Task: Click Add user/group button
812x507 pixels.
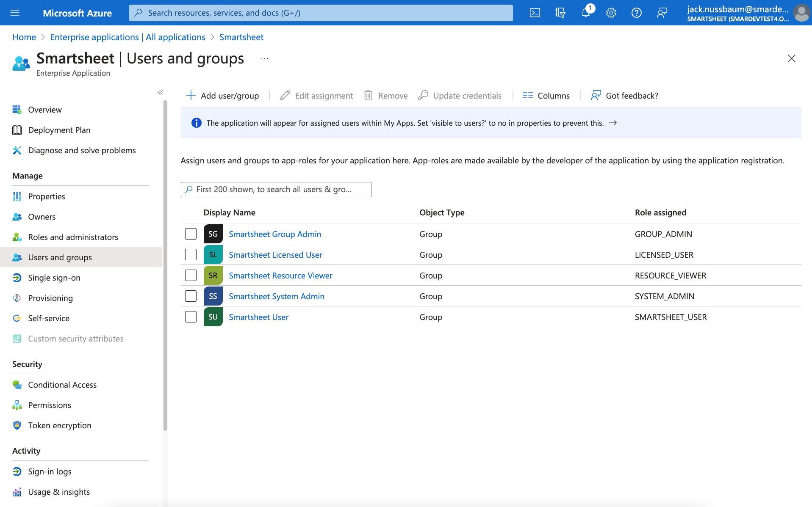Action: [x=222, y=96]
